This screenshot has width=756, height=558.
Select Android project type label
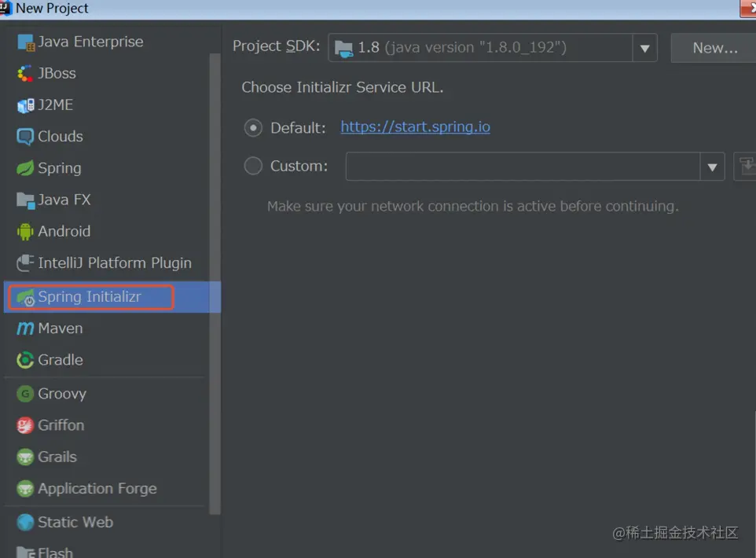tap(64, 232)
